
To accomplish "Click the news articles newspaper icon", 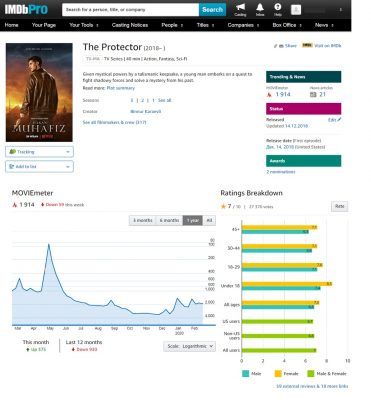I will 313,95.
